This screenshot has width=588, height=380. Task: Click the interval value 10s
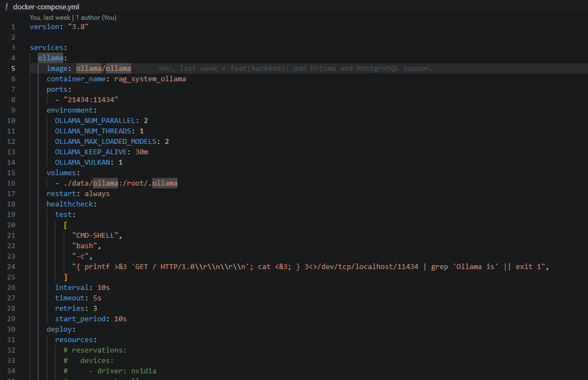tap(103, 287)
